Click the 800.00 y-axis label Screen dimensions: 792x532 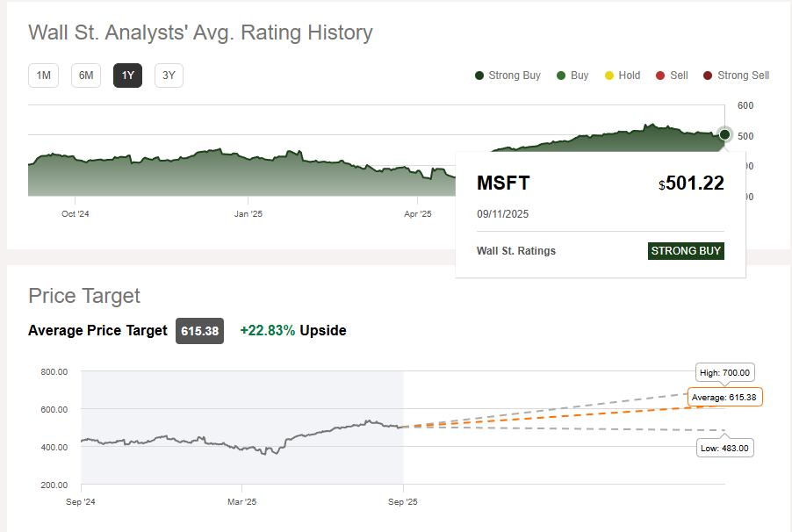click(54, 372)
